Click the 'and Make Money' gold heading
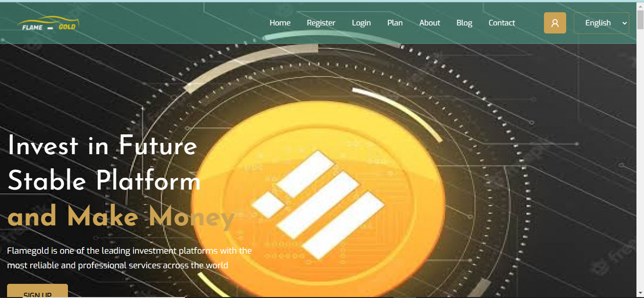 point(121,217)
